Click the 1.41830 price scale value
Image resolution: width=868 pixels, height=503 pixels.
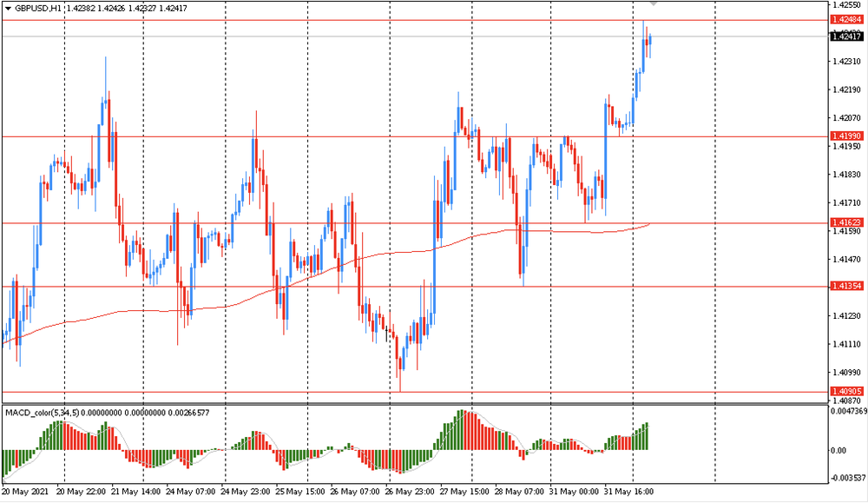coord(847,175)
